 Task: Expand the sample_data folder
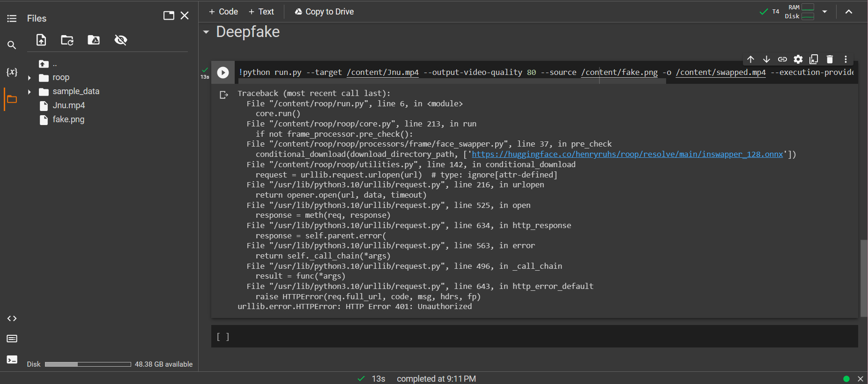pos(30,92)
